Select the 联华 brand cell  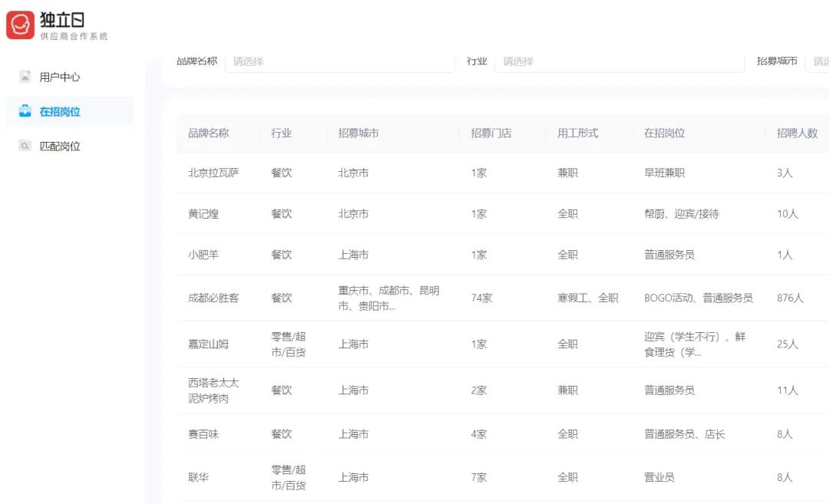(198, 478)
